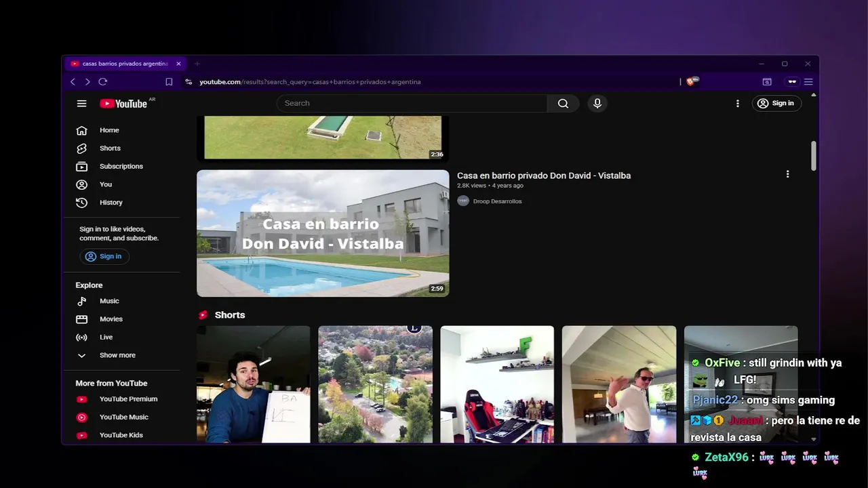Screen dimensions: 868x488
Task: Bookmark page with bookmark icon
Action: (x=169, y=82)
